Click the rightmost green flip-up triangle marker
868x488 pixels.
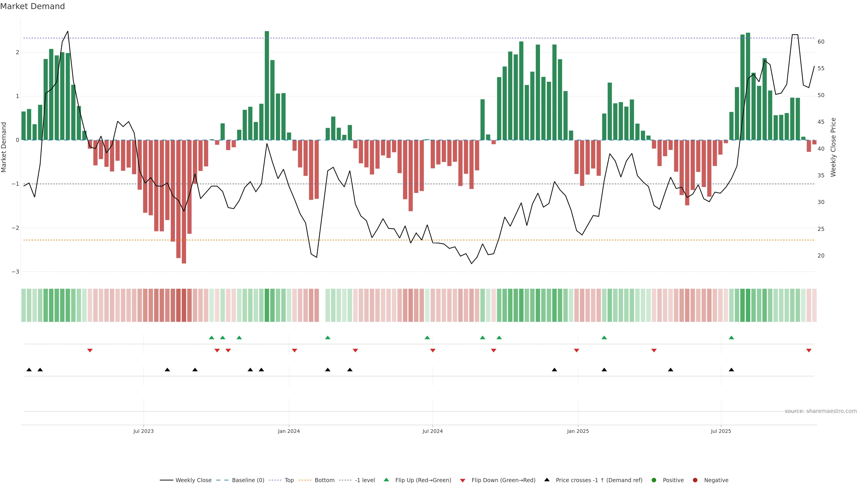click(x=731, y=338)
